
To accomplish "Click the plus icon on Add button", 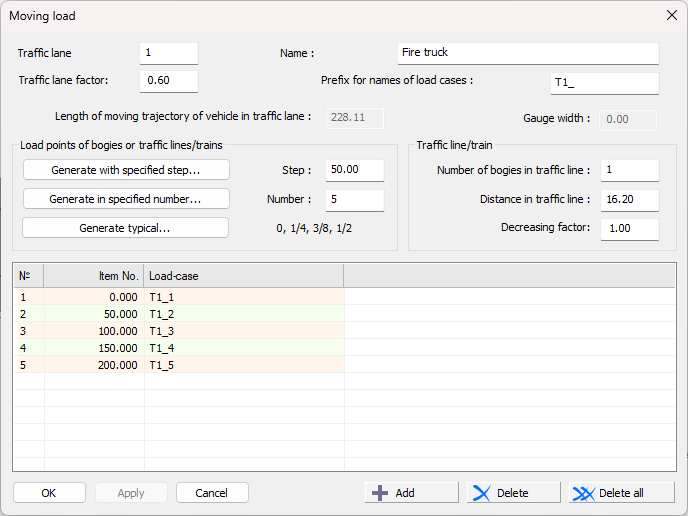I will 379,493.
